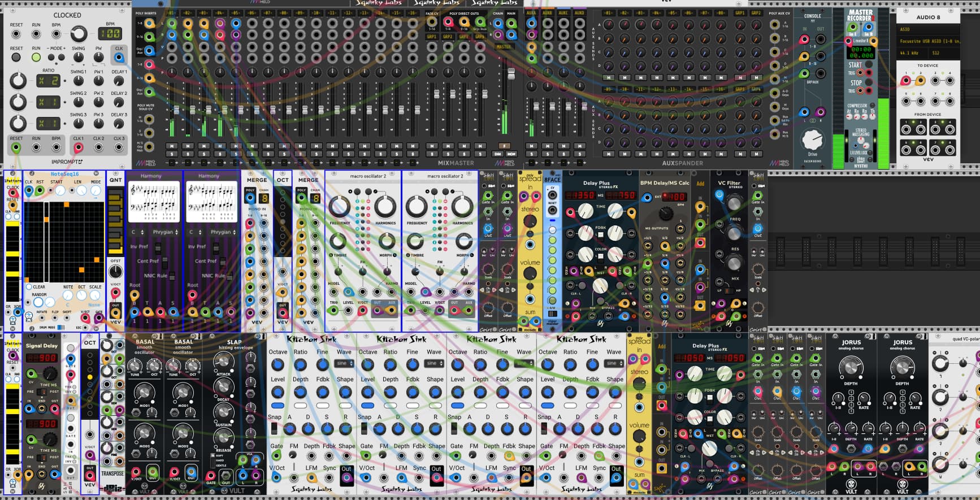Solo MixMaster channel 02 with S button
Viewport: 980px width, 500px height.
(188, 154)
